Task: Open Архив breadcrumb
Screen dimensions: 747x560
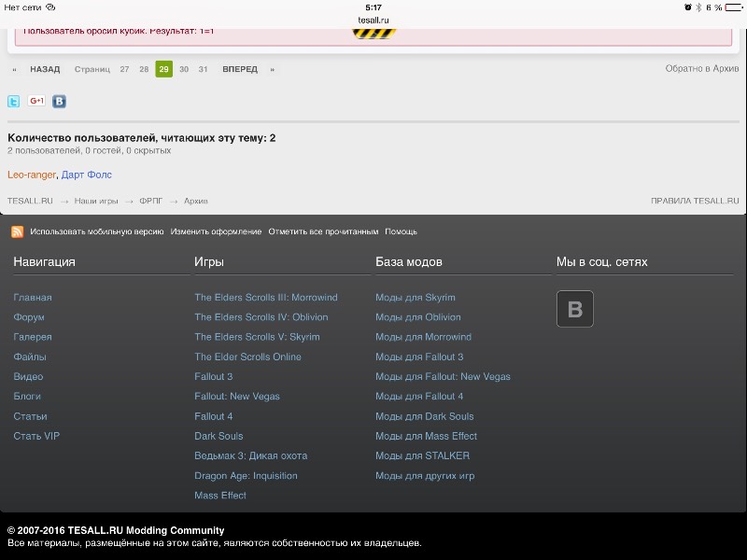Action: (x=196, y=201)
